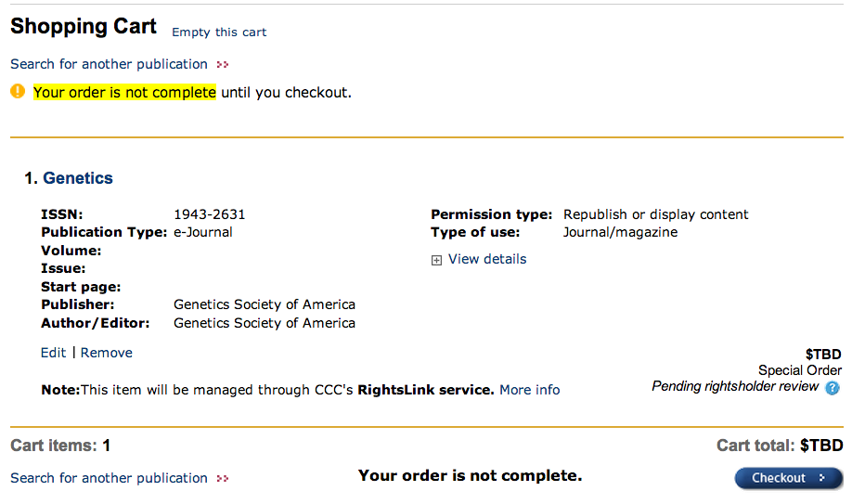Click the ISSN number 1943-2631
Screen dimensions: 852x504
point(209,214)
